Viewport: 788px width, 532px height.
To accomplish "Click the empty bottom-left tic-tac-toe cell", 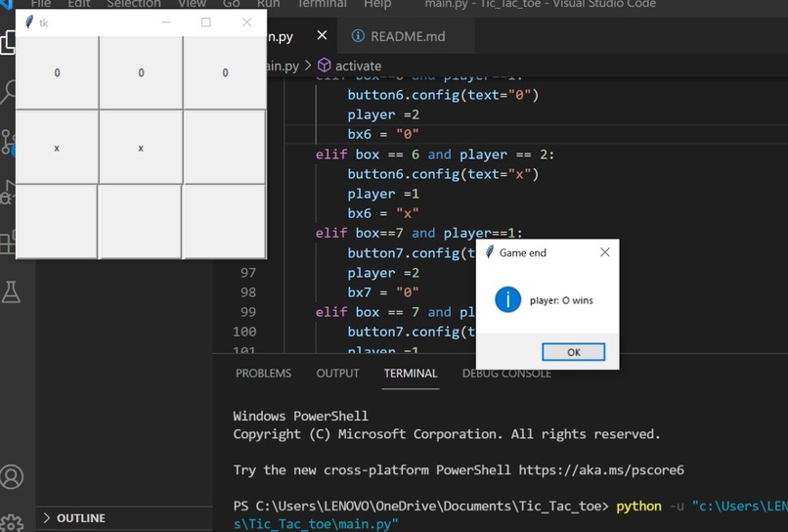I will [57, 221].
